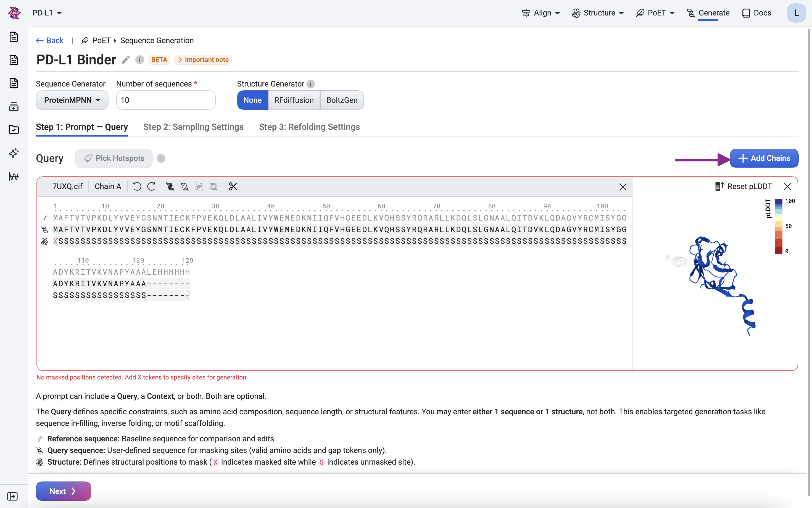The height and width of the screenshot is (508, 812).
Task: Close the structure viewer next to Reset pLDDT
Action: click(x=787, y=187)
